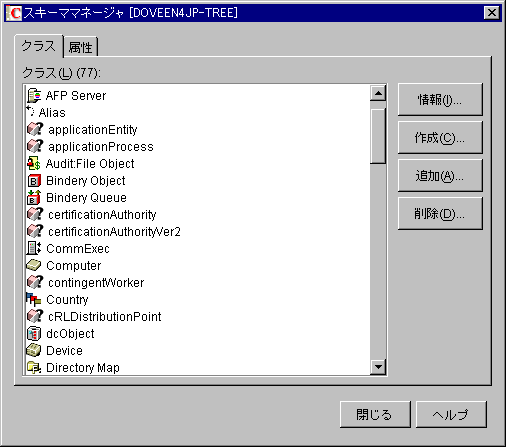The height and width of the screenshot is (447, 506).
Task: Select dcObject class entry
Action: click(70, 334)
